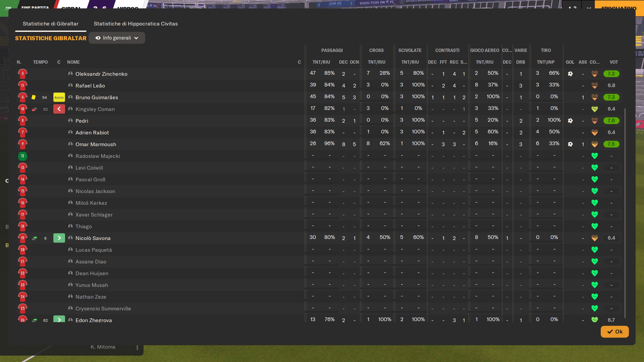
Task: Expand the chevron next to Spogliatoio button
Action: click(x=589, y=7)
